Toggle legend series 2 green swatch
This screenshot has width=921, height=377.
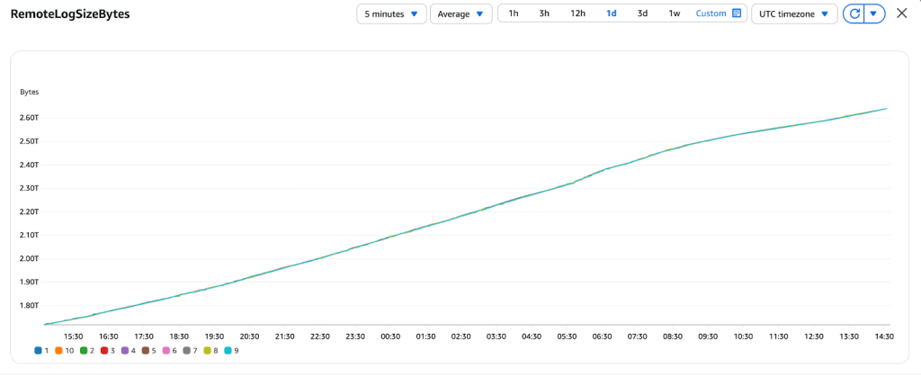point(83,351)
